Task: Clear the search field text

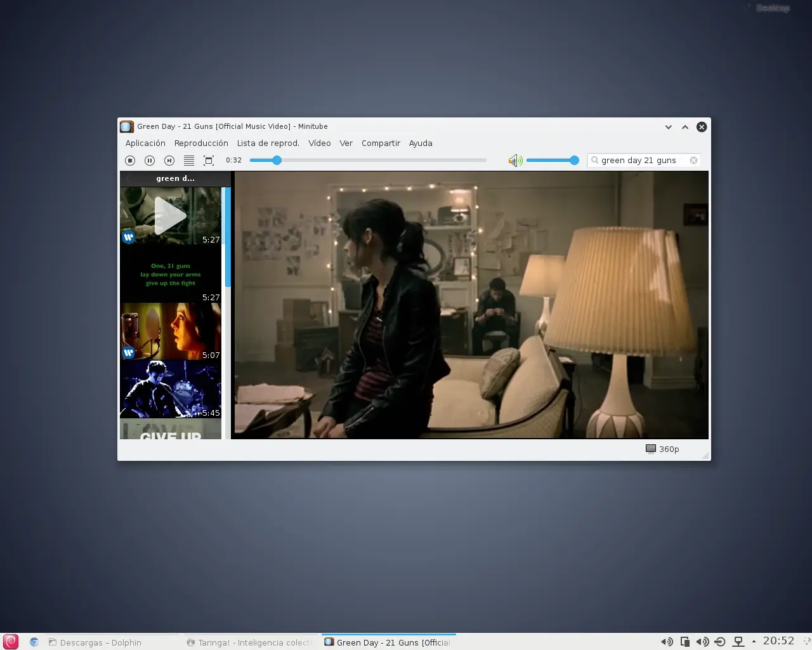Action: [693, 161]
